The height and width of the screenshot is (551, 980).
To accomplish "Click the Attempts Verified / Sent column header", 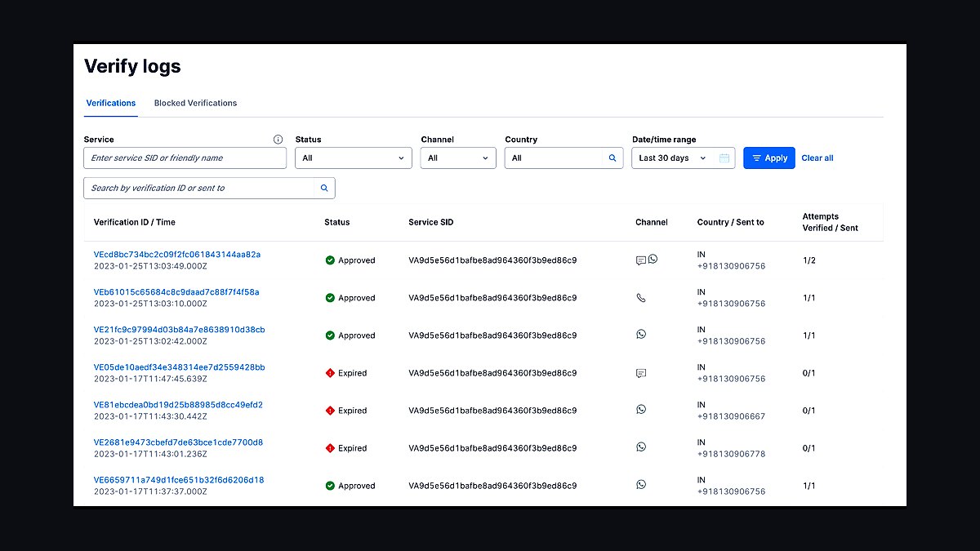I will [x=831, y=222].
